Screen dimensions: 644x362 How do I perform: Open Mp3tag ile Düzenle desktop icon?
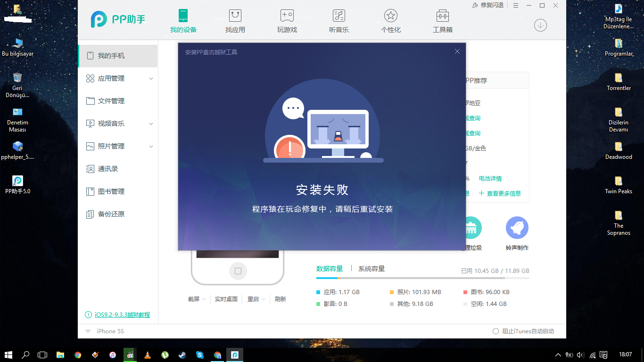coord(619,16)
